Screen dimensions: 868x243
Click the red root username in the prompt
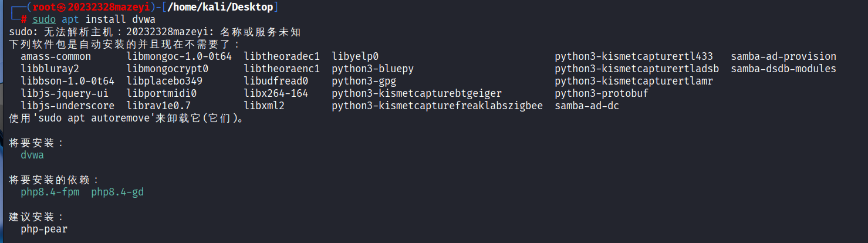pos(44,7)
